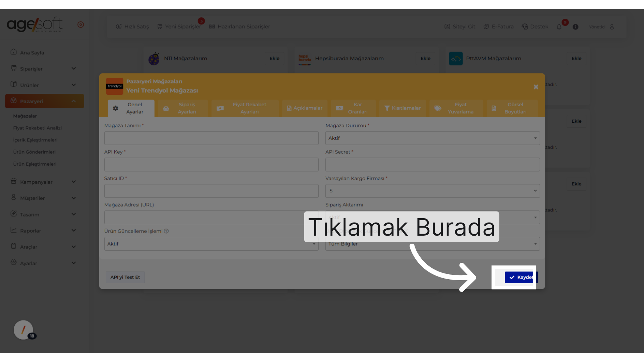Open Mağazalar submenu item
This screenshot has height=362, width=644.
point(25,116)
